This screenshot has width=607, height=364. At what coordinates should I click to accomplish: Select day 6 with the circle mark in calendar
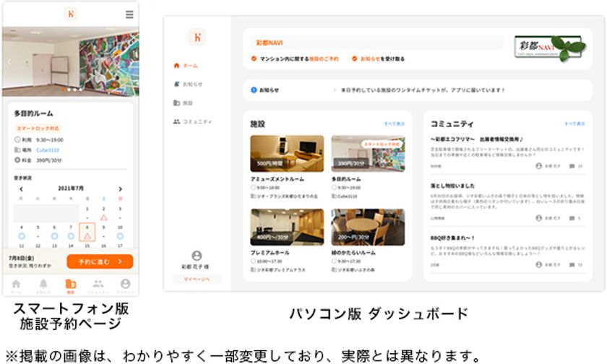click(x=54, y=232)
